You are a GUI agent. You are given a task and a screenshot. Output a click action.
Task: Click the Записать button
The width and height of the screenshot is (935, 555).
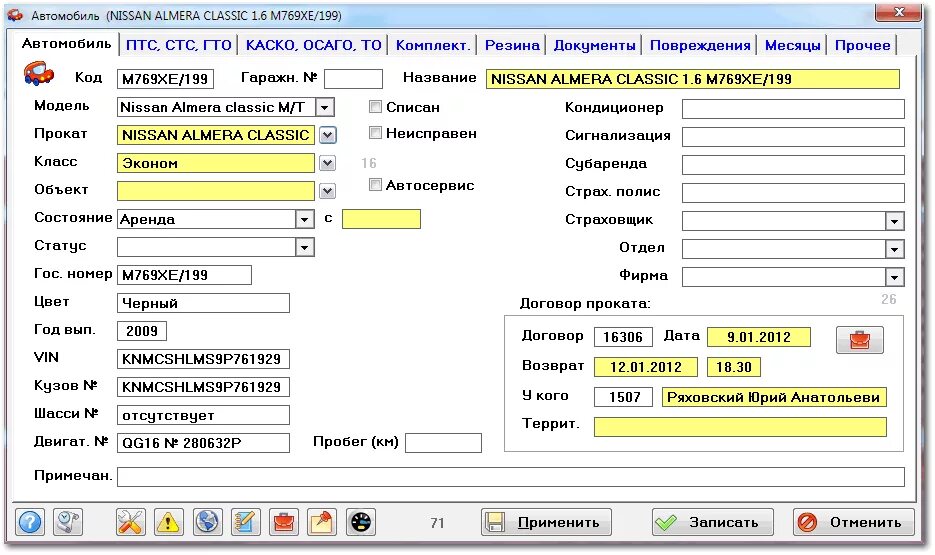point(713,522)
